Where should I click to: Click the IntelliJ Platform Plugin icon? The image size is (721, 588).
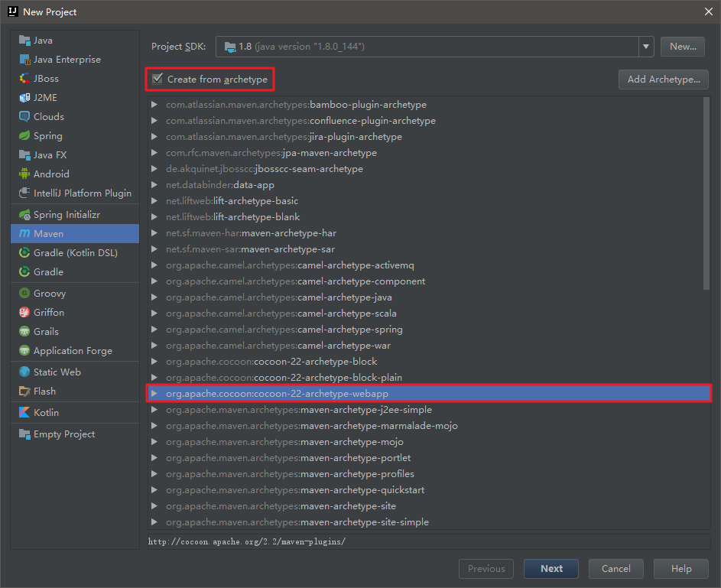pos(24,193)
